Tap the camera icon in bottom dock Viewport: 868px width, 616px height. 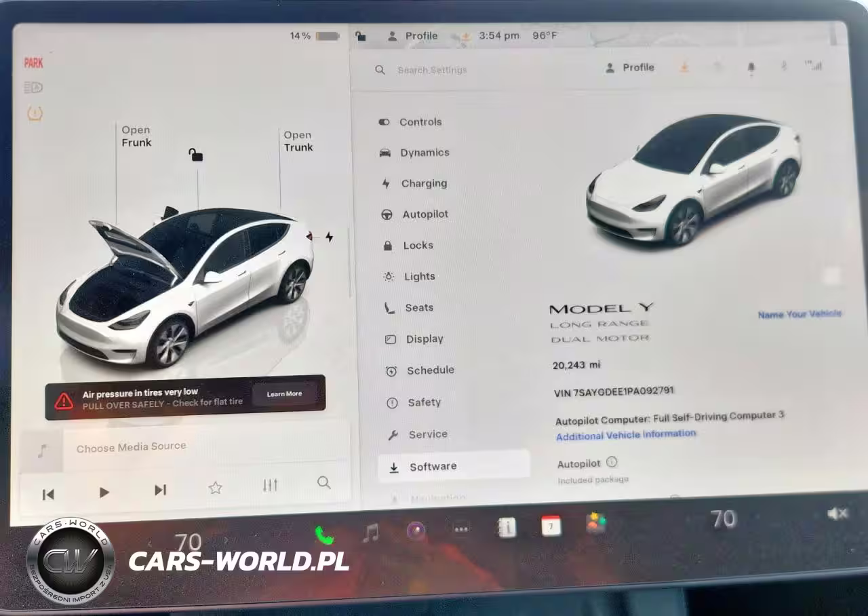[416, 531]
